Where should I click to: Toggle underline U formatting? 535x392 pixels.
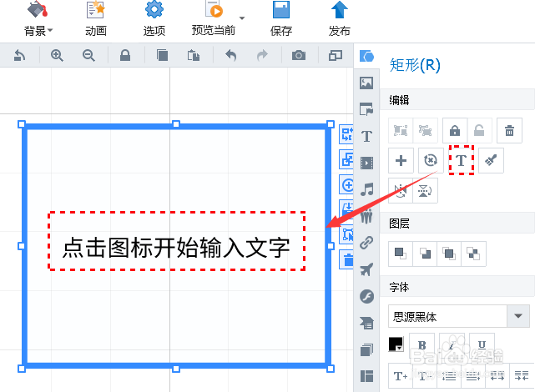coord(482,344)
